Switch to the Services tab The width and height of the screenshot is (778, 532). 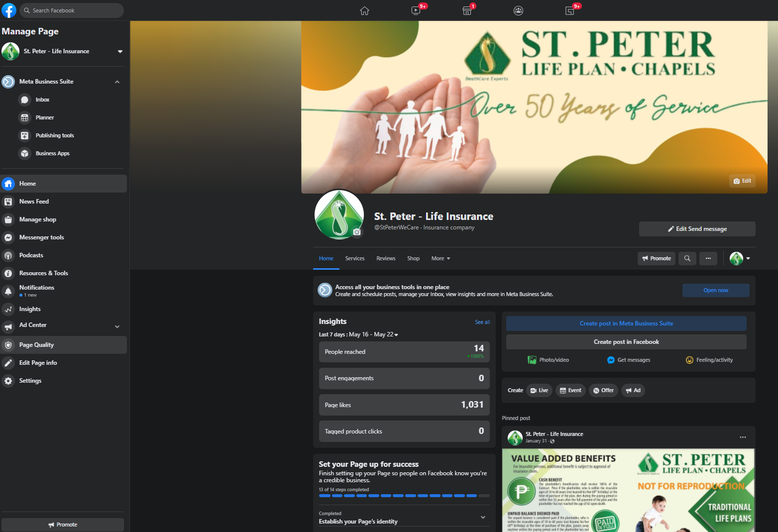coord(355,258)
